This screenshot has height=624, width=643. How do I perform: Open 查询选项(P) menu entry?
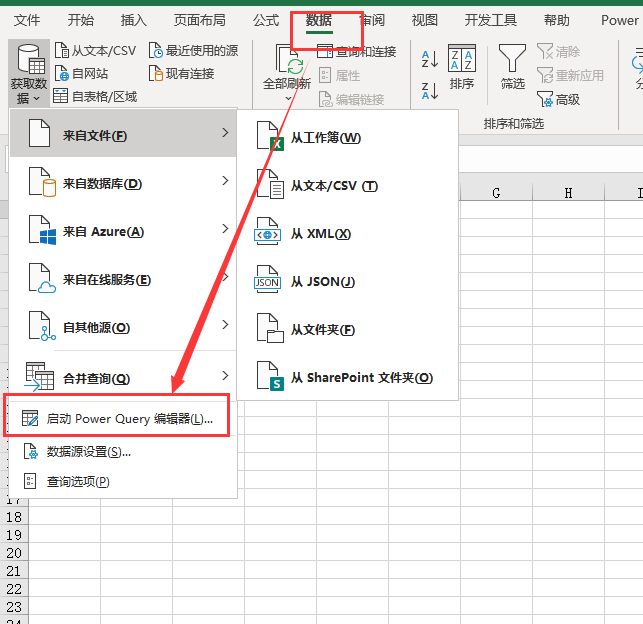click(x=123, y=481)
